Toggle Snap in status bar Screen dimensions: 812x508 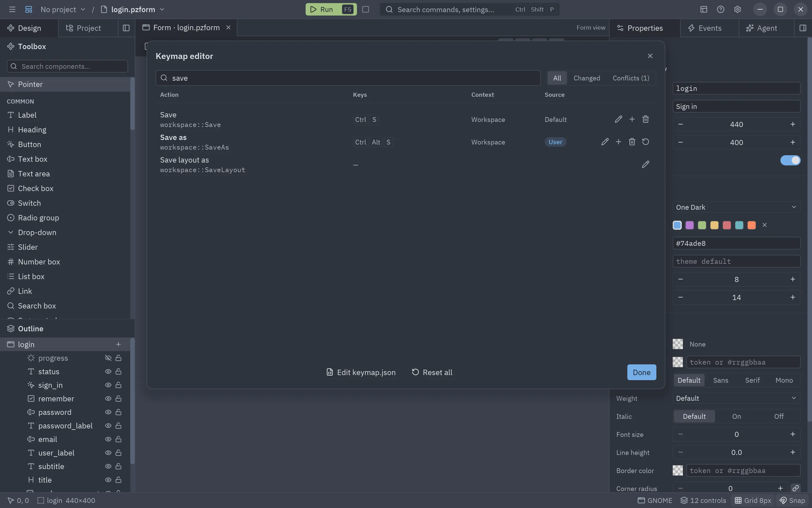click(x=792, y=501)
